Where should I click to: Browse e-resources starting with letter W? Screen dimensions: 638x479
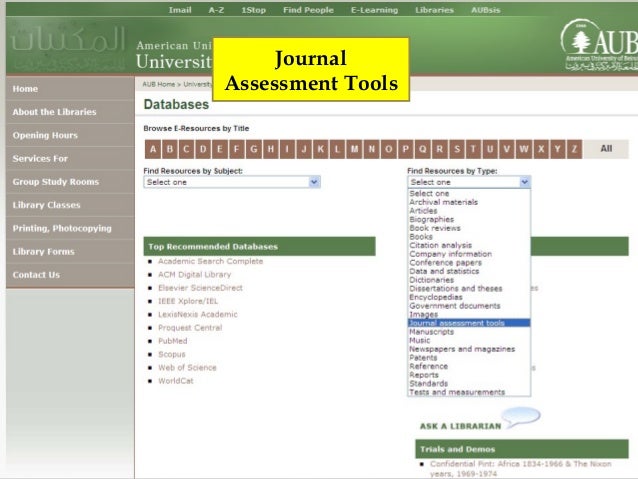tap(524, 149)
